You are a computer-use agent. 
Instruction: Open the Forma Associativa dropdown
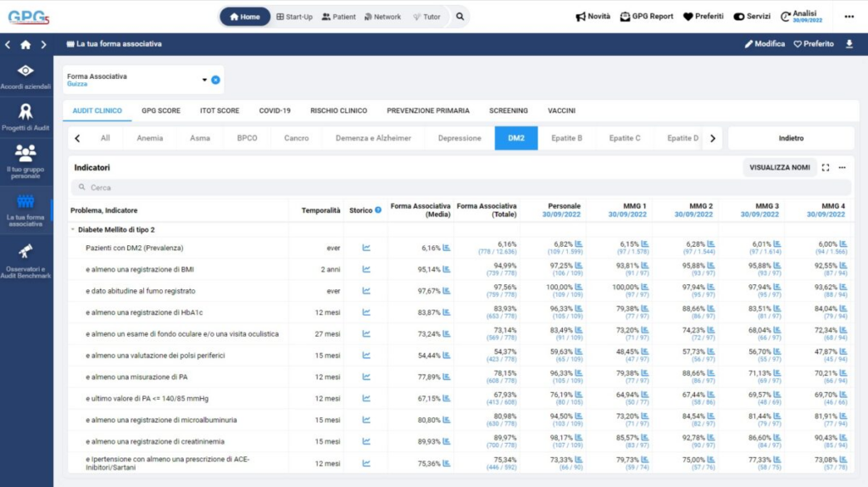204,81
